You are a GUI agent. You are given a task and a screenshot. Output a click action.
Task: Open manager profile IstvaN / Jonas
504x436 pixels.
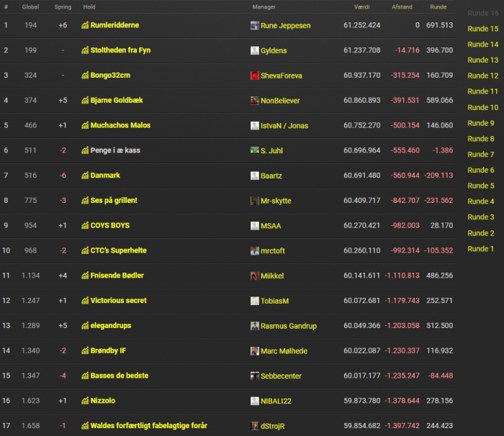[284, 126]
